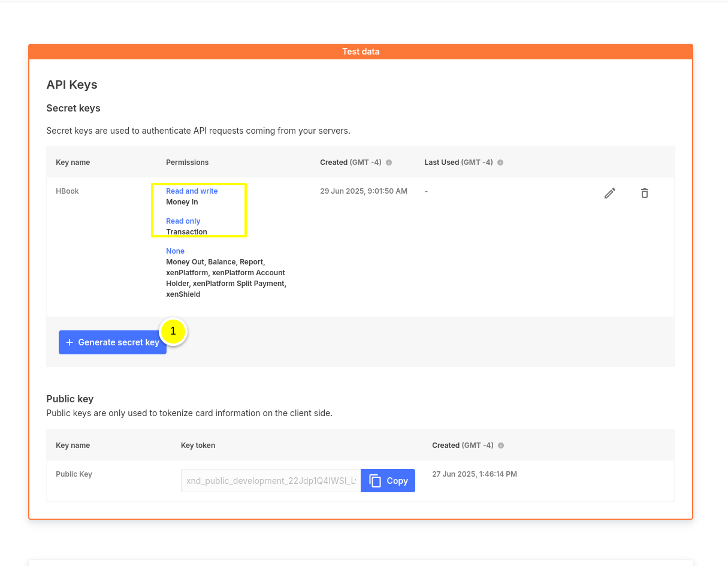Click the Read only permission label
The image size is (728, 566).
click(183, 221)
